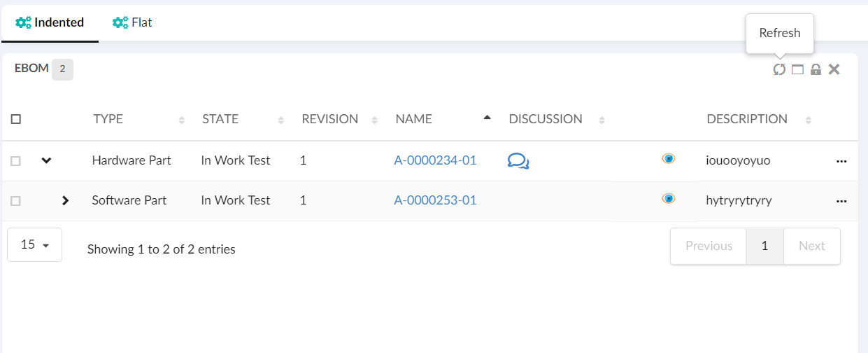Image resolution: width=868 pixels, height=353 pixels.
Task: Check the Hardware Part row checkbox
Action: [16, 161]
